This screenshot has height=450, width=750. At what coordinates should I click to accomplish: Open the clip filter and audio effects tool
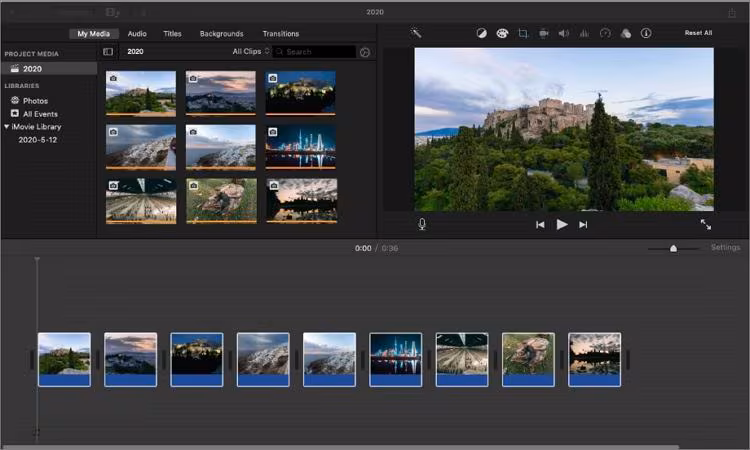625,33
